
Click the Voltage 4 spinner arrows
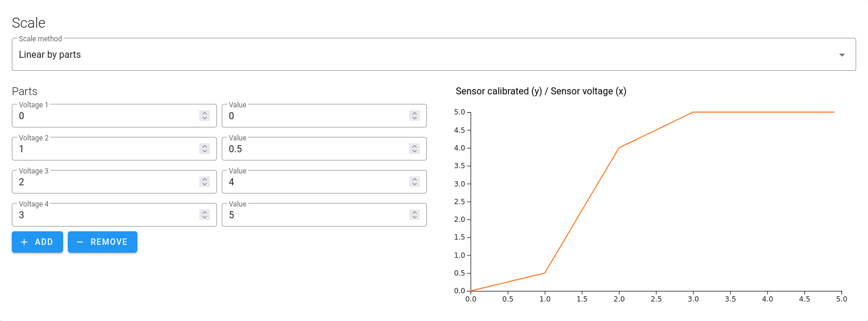tap(204, 215)
